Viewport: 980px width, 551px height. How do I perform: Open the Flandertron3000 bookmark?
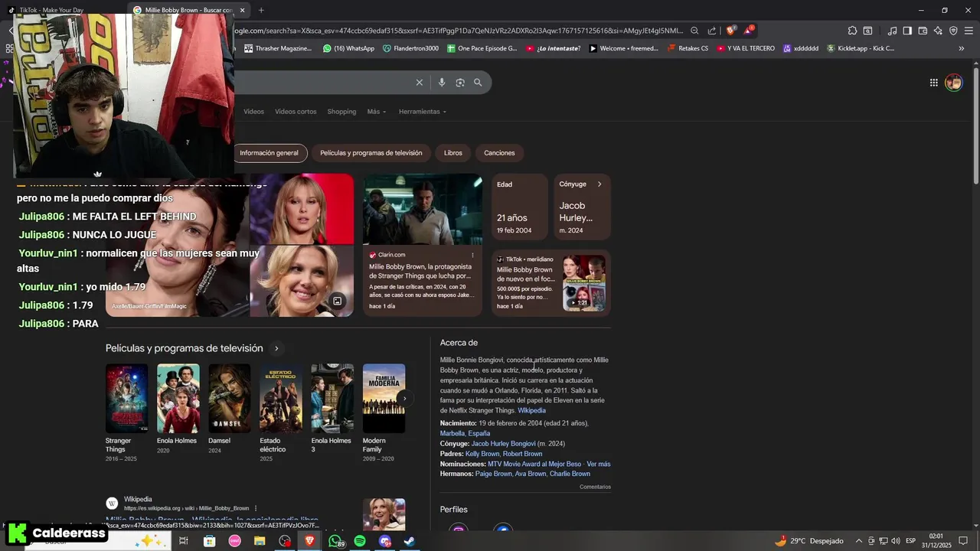tap(410, 48)
